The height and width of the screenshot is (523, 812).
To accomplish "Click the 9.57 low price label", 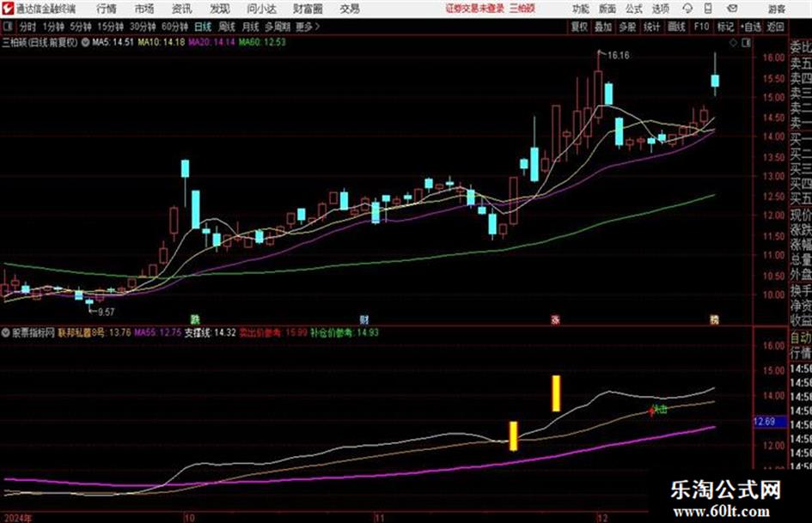I will coord(107,312).
